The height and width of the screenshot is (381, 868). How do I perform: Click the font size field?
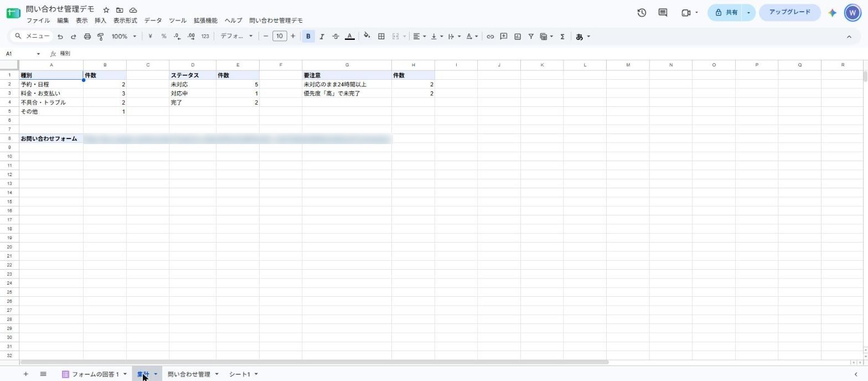point(280,37)
